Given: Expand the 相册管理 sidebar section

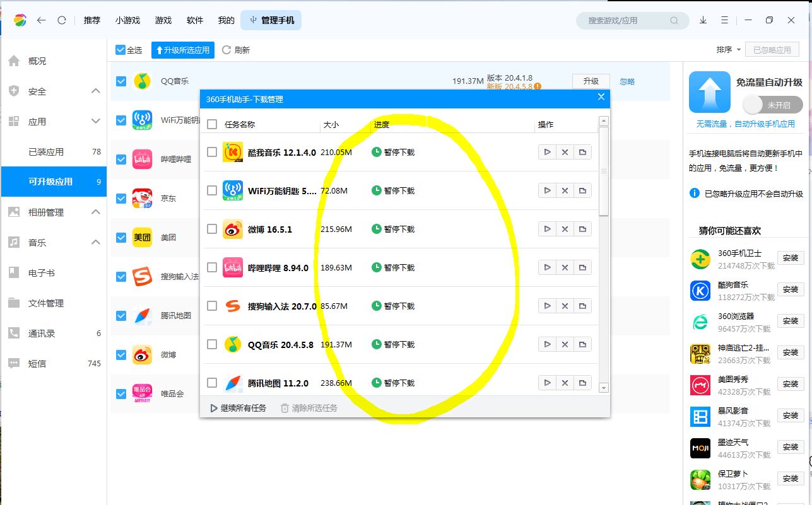Looking at the screenshot, I should [95, 212].
